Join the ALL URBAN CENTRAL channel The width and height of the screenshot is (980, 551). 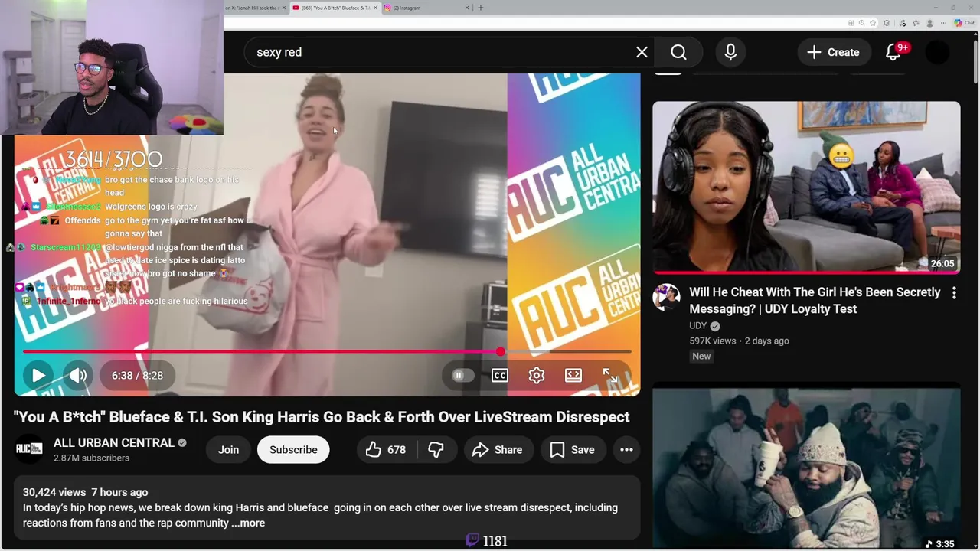228,450
